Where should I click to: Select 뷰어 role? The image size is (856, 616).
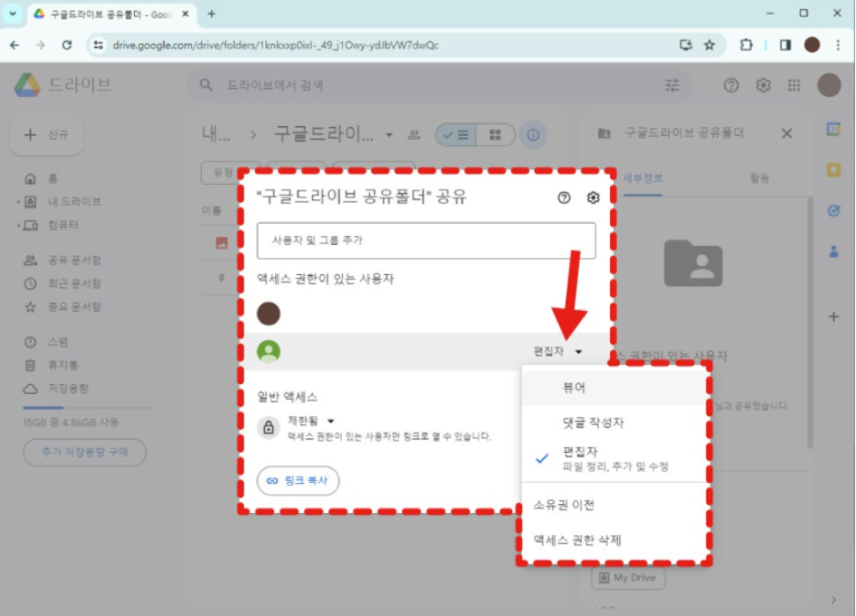point(614,388)
